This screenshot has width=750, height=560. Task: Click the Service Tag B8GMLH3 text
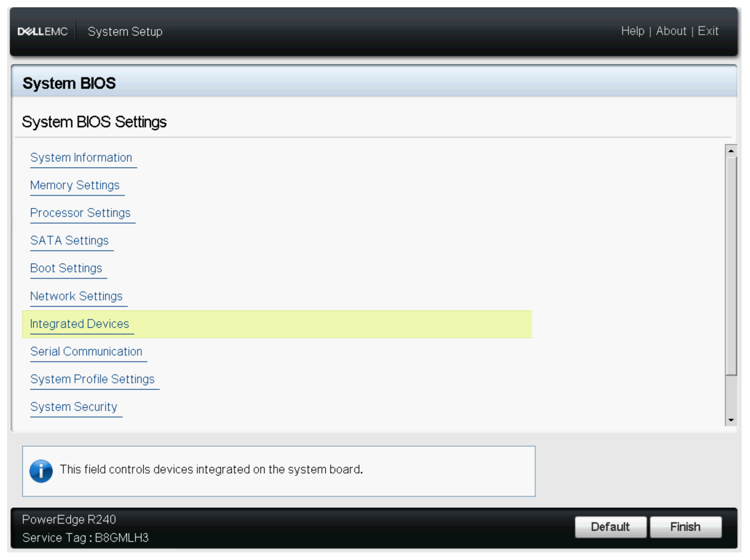(85, 538)
